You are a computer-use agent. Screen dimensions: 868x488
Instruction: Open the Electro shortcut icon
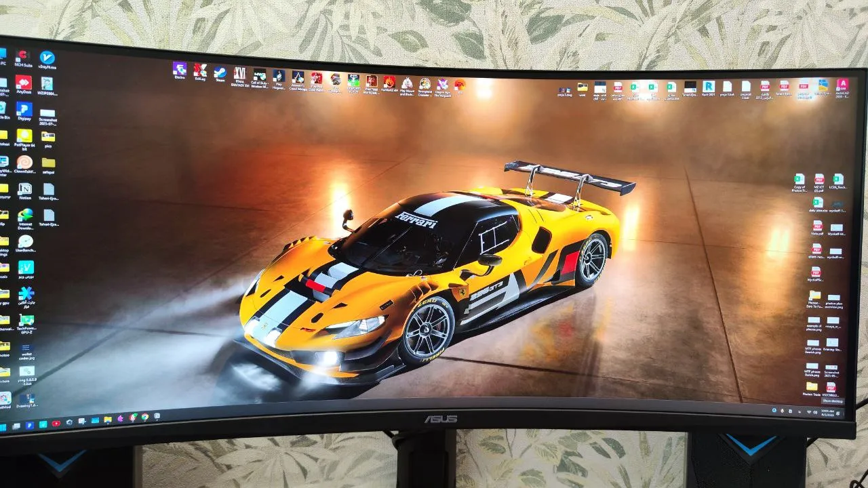[x=180, y=68]
